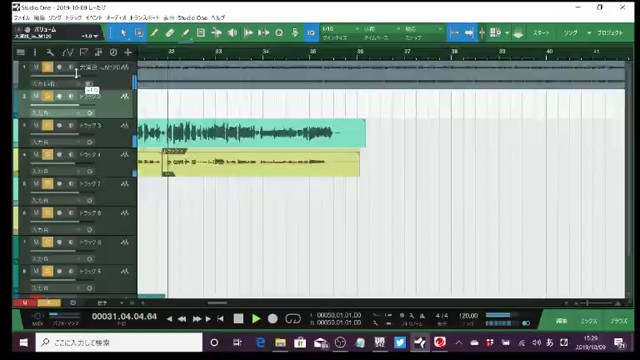Click the IQ button in toolbar
The image size is (640, 360).
tap(311, 33)
